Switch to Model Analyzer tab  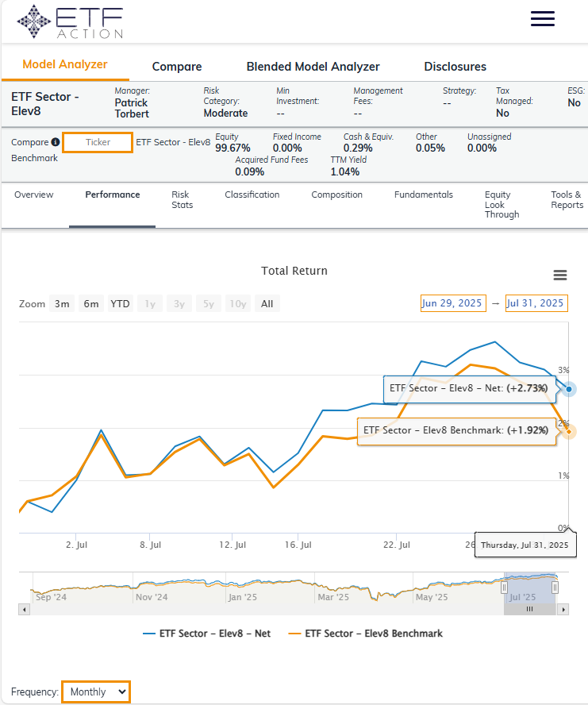point(65,64)
